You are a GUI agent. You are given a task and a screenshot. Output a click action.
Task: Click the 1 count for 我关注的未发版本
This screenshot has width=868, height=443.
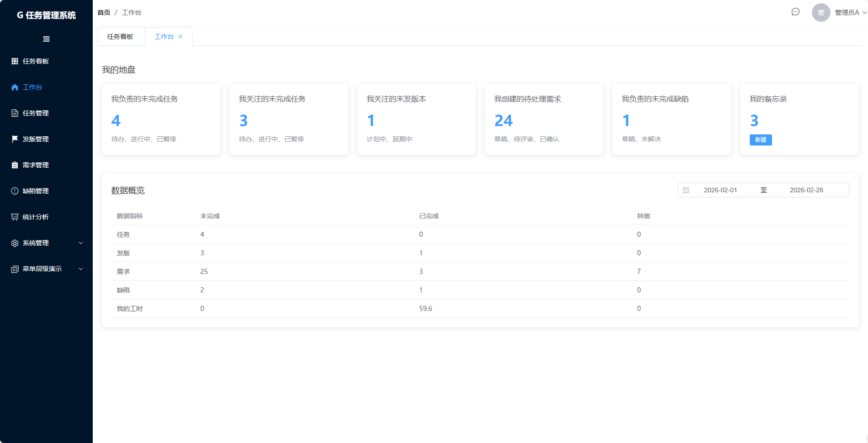[371, 120]
